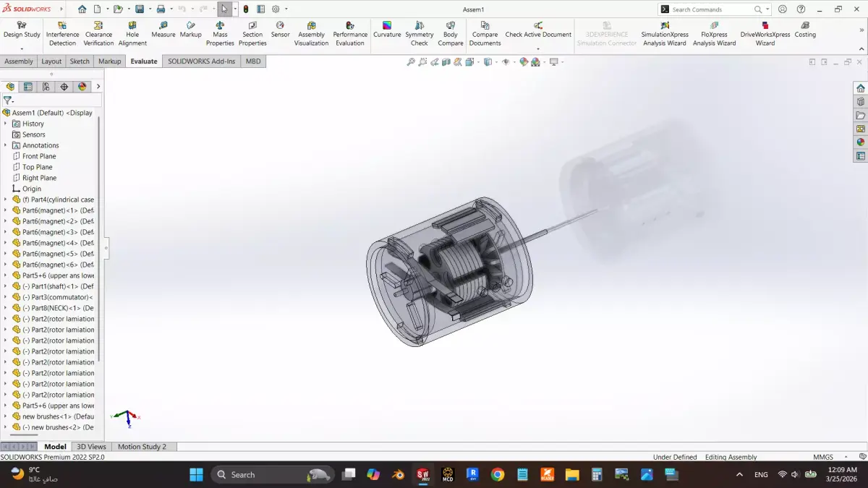
Task: Open the Motion Study 2 tab
Action: pyautogui.click(x=142, y=447)
